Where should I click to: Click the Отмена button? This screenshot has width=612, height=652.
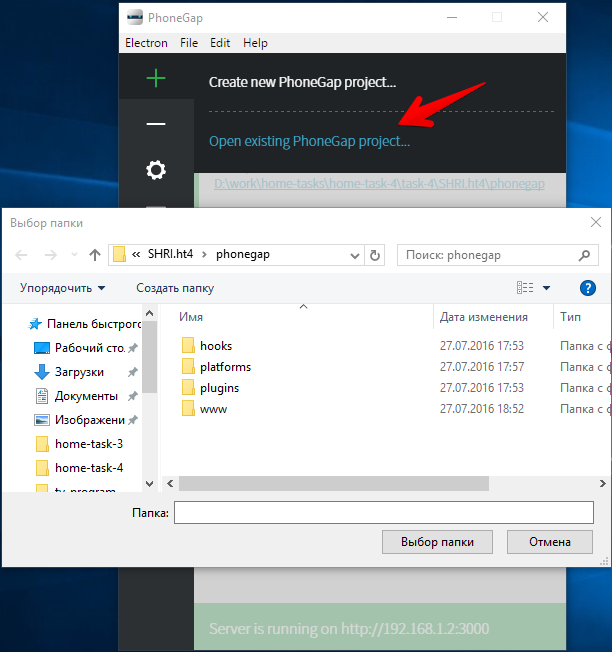click(550, 542)
